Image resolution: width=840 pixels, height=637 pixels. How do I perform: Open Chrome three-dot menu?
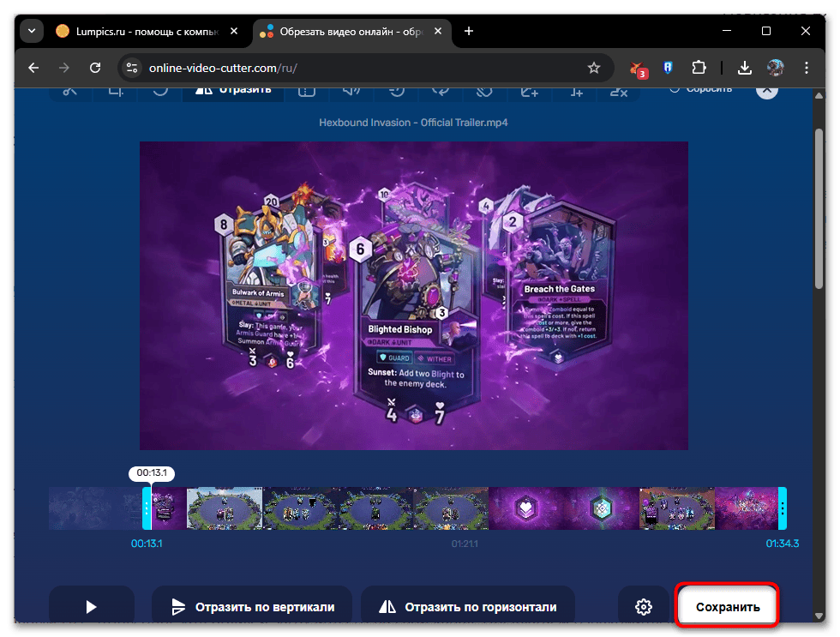pos(807,68)
